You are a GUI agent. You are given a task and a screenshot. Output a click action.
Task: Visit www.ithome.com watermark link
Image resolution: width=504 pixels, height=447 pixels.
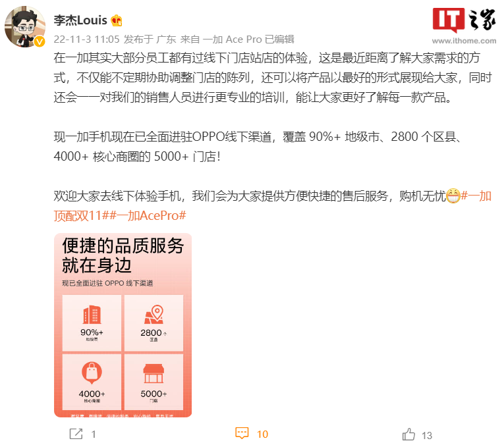click(464, 41)
